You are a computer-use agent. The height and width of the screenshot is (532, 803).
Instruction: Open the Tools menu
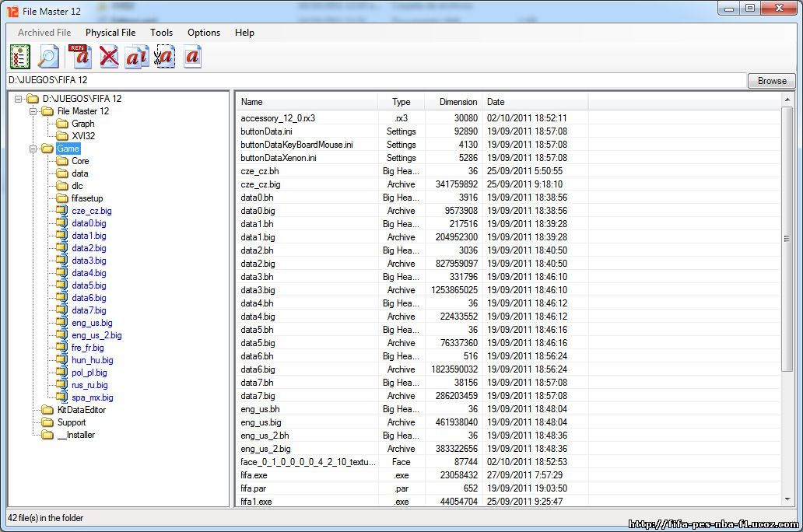[x=161, y=32]
